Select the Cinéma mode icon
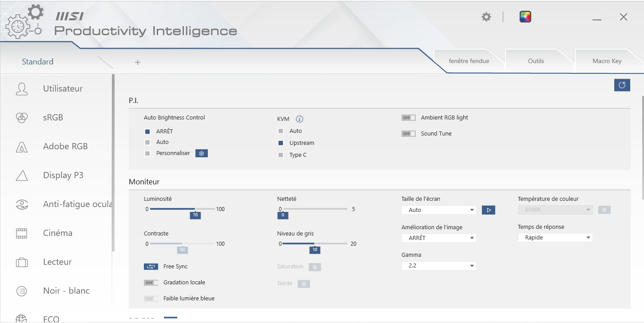644x323 pixels. click(x=22, y=233)
